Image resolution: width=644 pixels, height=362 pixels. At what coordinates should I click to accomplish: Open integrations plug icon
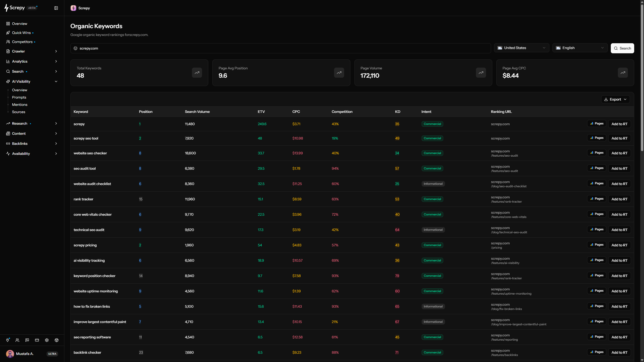pos(8,340)
